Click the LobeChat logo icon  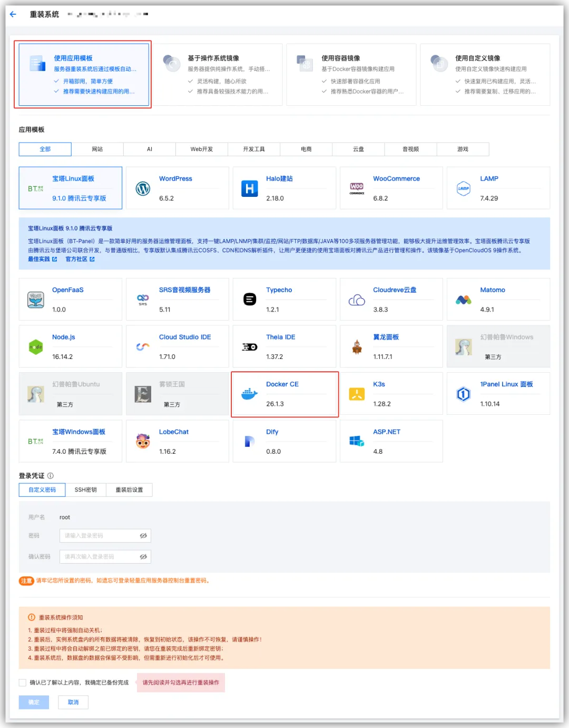click(143, 441)
